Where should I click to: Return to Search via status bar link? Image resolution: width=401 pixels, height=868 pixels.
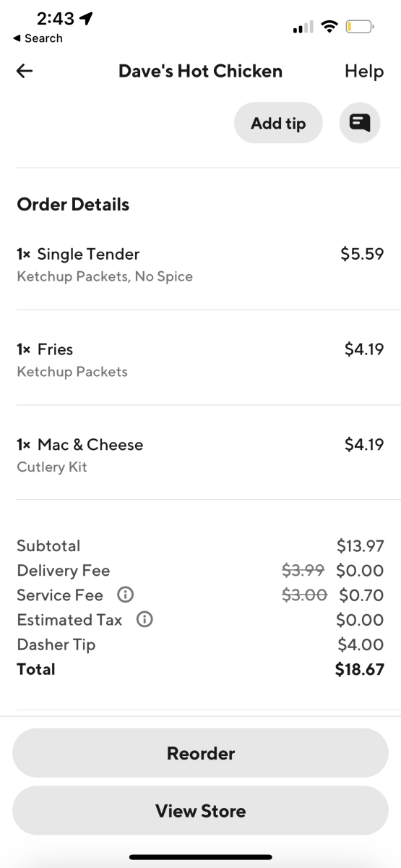pos(38,38)
